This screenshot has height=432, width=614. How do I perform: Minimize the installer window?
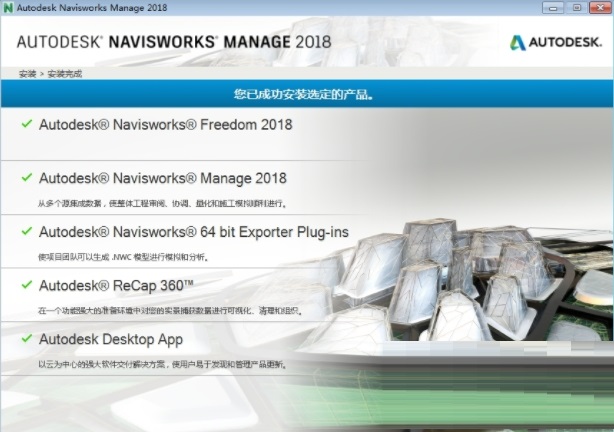(553, 7)
